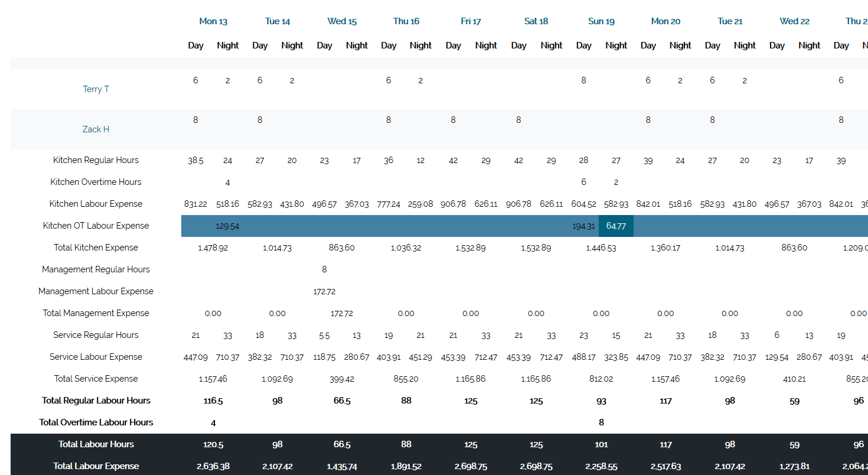Click the Night subheader under Fri 17
868x475 pixels.
coord(485,45)
